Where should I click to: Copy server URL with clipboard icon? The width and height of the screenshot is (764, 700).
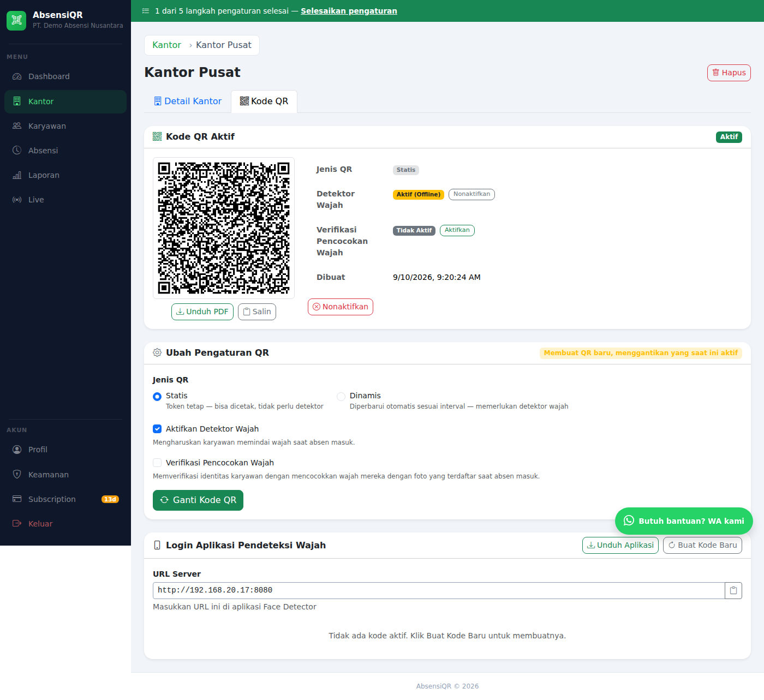point(733,590)
